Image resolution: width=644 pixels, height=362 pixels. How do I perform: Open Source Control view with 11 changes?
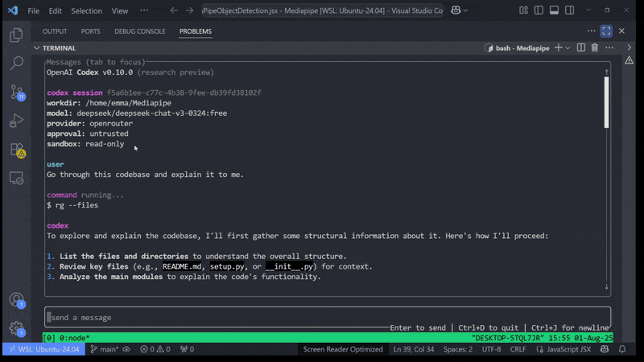[17, 93]
